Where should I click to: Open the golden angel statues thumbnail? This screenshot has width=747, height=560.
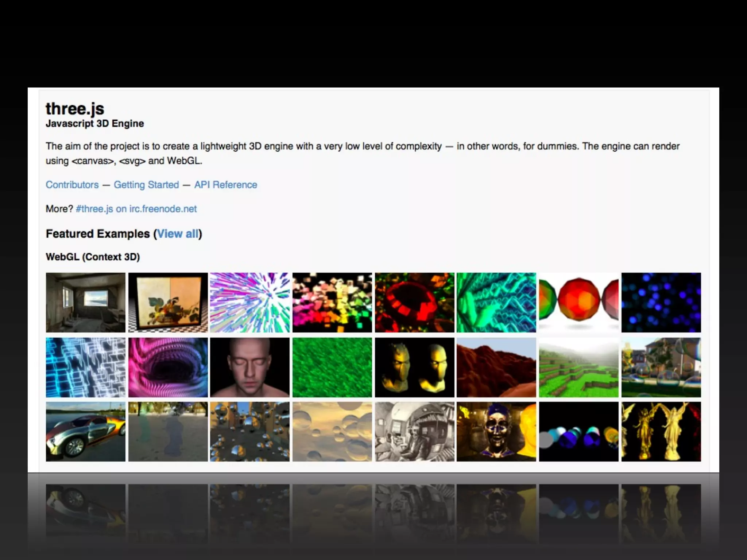661,432
